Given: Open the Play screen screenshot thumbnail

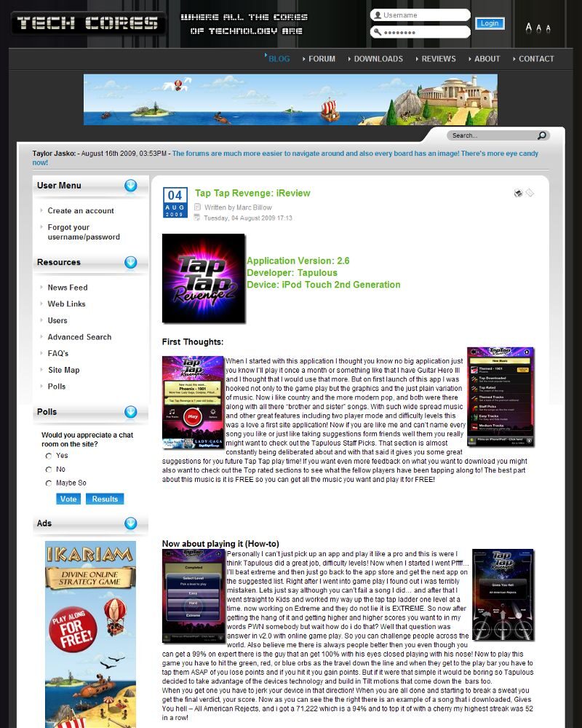Looking at the screenshot, I should (193, 403).
